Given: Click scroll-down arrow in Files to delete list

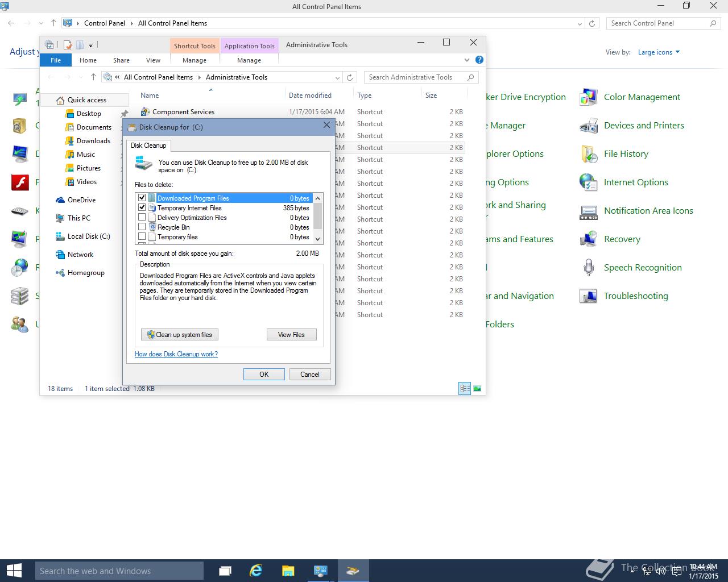Looking at the screenshot, I should (x=318, y=239).
